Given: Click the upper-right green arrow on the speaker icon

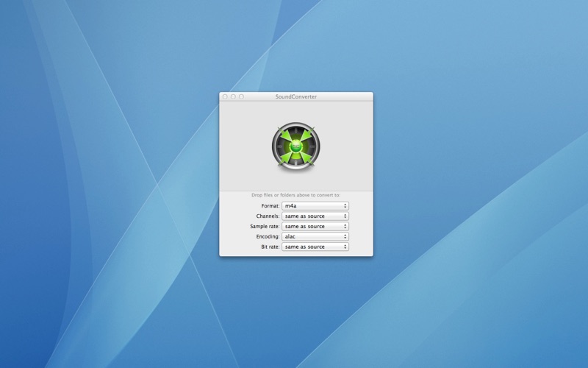Looking at the screenshot, I should pos(307,137).
